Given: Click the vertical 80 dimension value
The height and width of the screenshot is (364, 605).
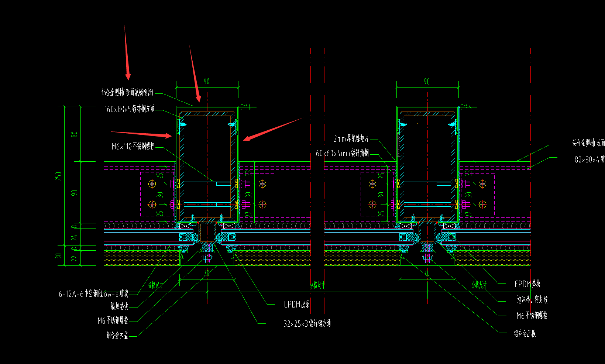Looking at the screenshot, I should pyautogui.click(x=75, y=134).
